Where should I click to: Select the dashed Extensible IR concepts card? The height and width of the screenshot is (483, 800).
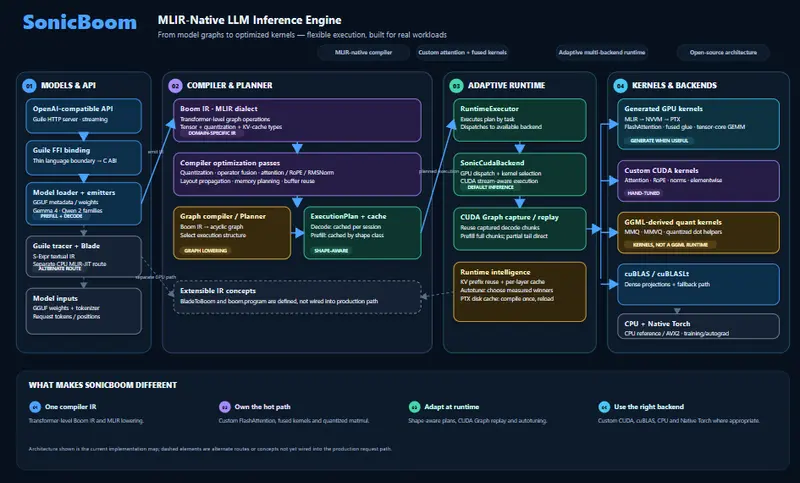pos(297,297)
